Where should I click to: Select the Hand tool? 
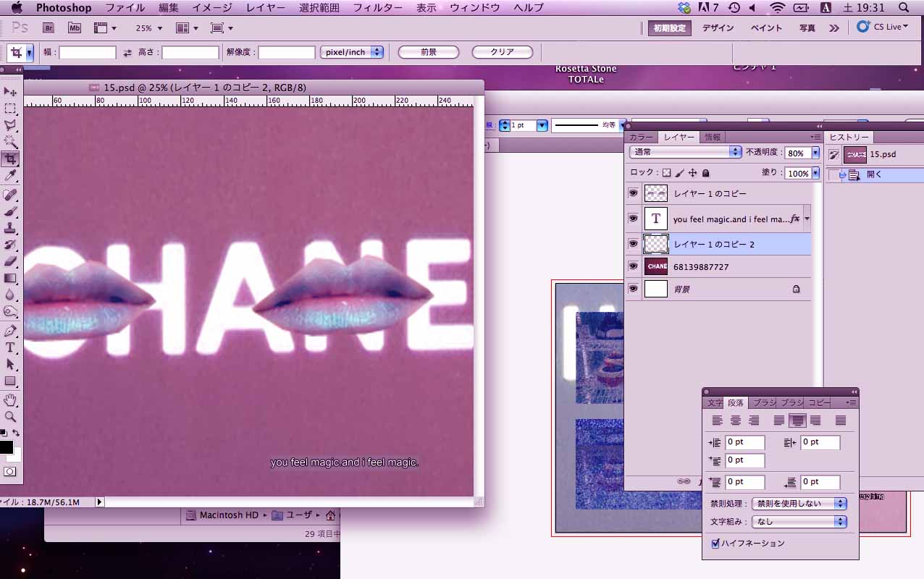[x=10, y=400]
